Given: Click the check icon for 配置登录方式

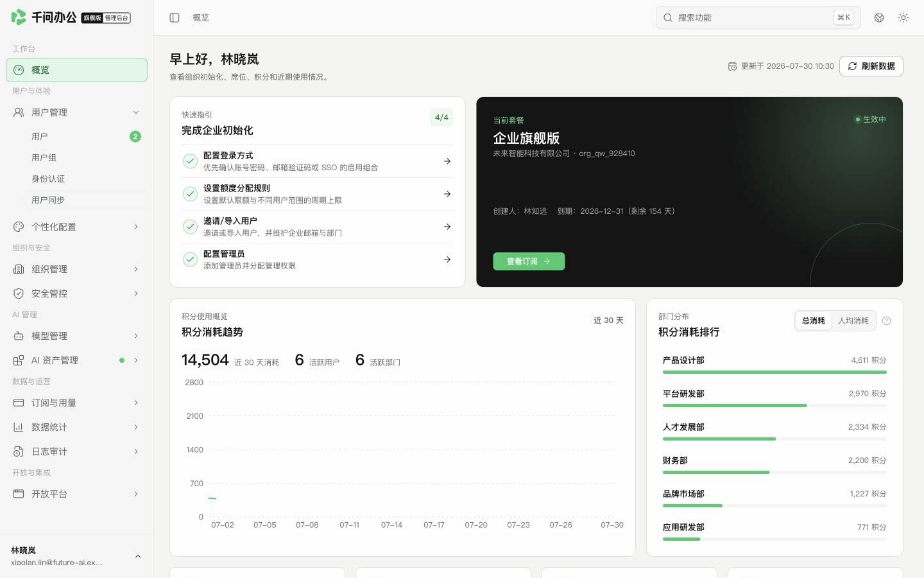Looking at the screenshot, I should tap(190, 161).
